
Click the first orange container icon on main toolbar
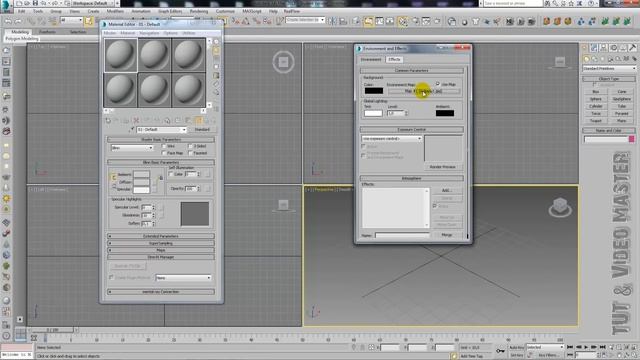click(547, 21)
